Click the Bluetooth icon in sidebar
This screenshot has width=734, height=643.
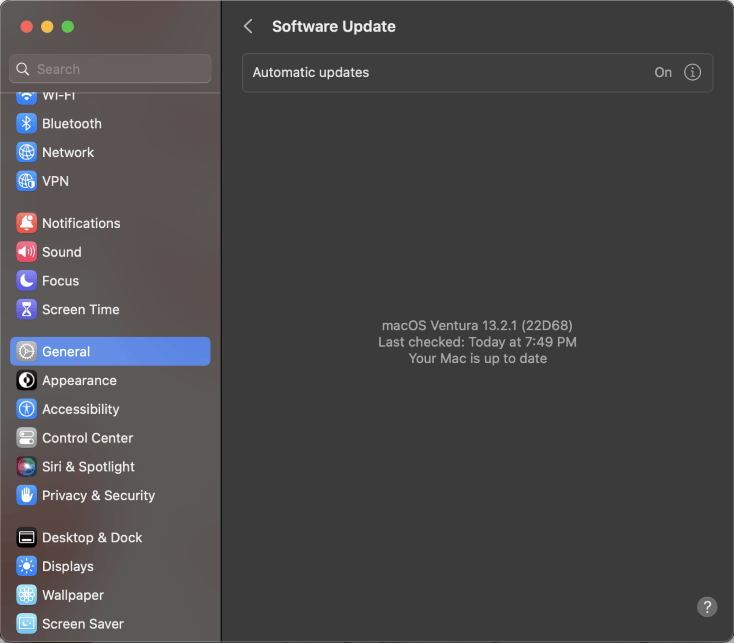pyautogui.click(x=26, y=124)
